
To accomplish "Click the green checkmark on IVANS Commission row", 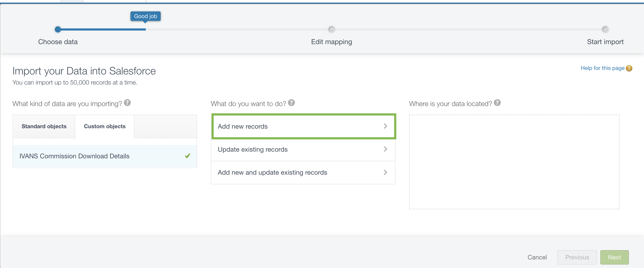I will pos(188,156).
